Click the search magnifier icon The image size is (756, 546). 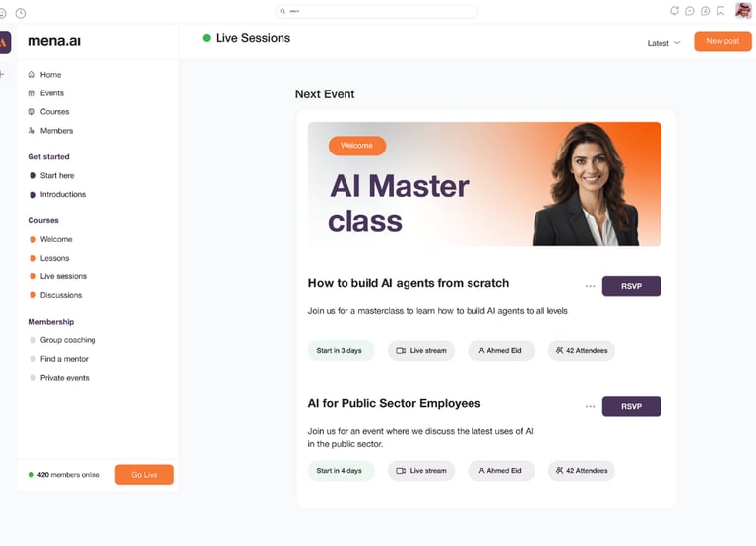[x=283, y=11]
